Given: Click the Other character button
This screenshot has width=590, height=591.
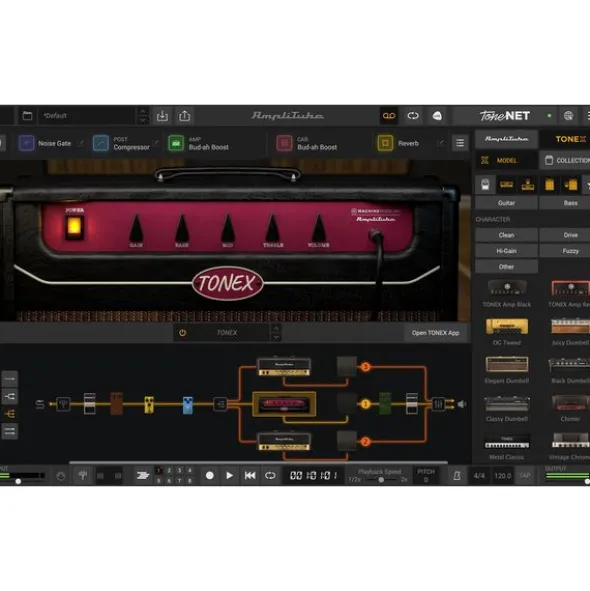Looking at the screenshot, I should tap(506, 266).
